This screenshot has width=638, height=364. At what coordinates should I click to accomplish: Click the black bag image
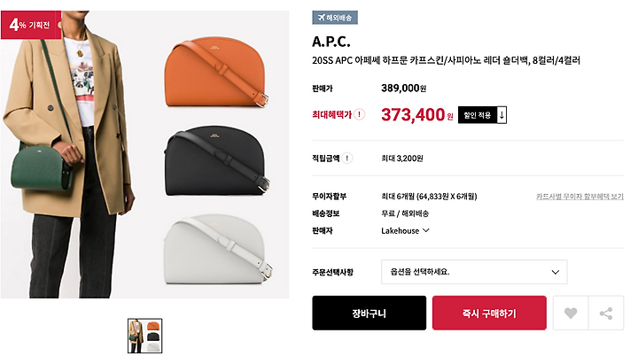(x=217, y=161)
